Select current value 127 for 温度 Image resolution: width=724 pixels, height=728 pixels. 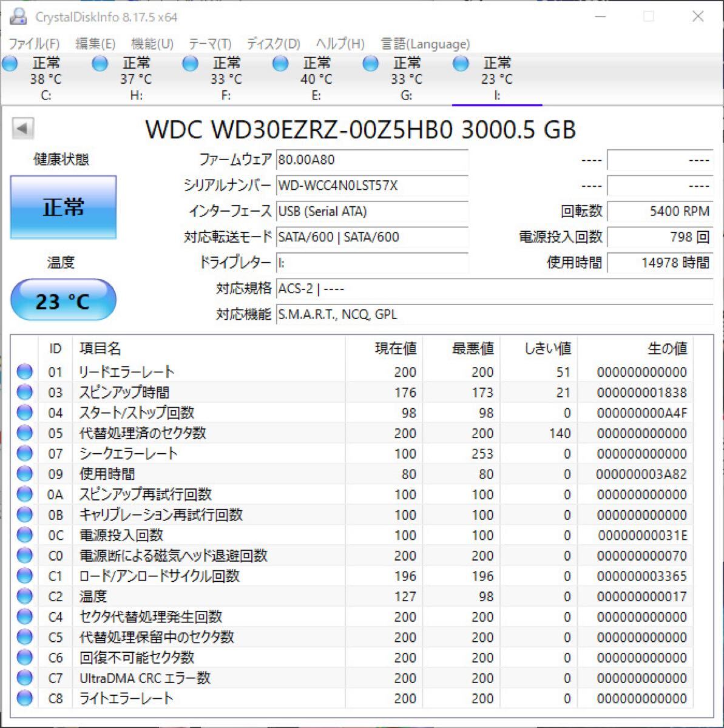coord(405,596)
